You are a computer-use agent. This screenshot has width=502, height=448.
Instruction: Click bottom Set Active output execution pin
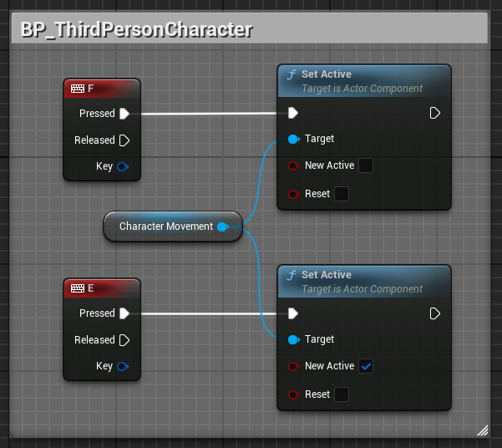435,313
